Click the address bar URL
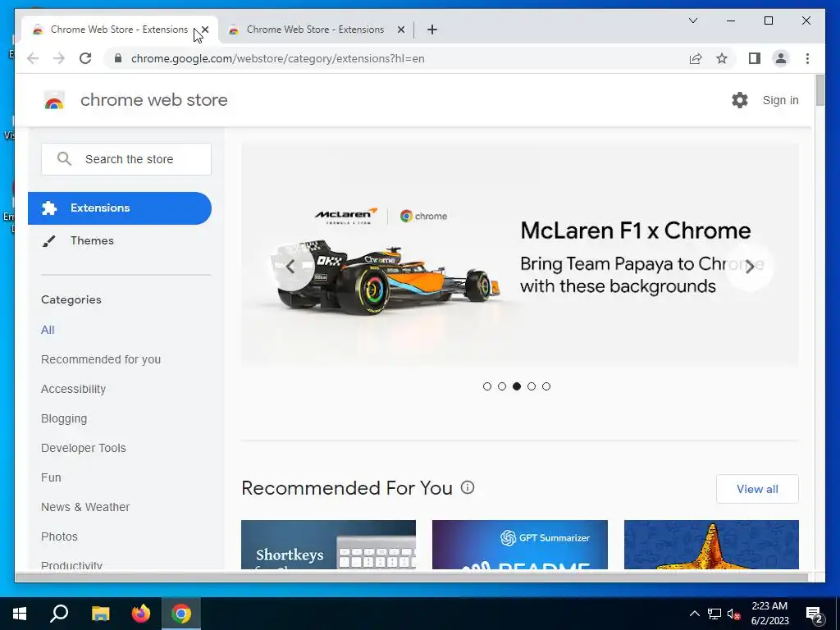 pos(277,58)
